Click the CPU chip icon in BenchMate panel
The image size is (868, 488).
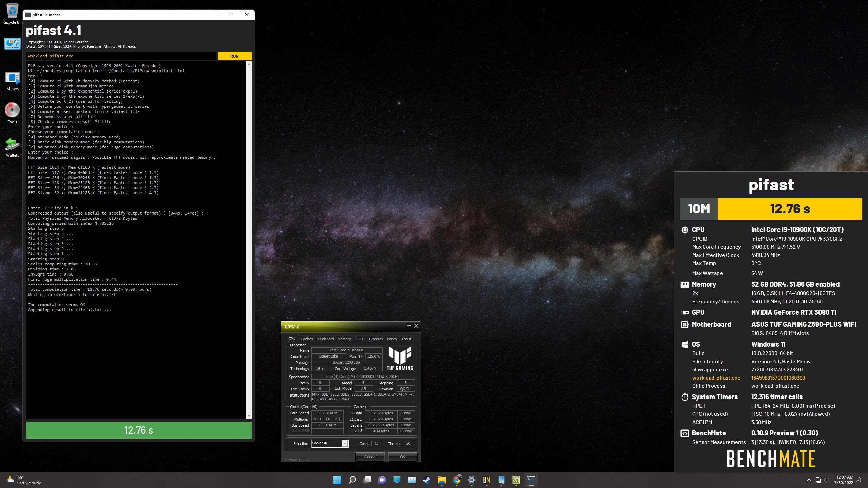click(x=685, y=230)
